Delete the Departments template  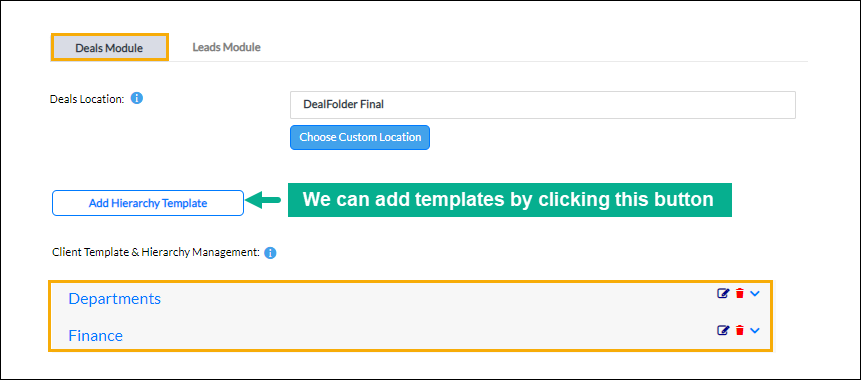pyautogui.click(x=740, y=293)
